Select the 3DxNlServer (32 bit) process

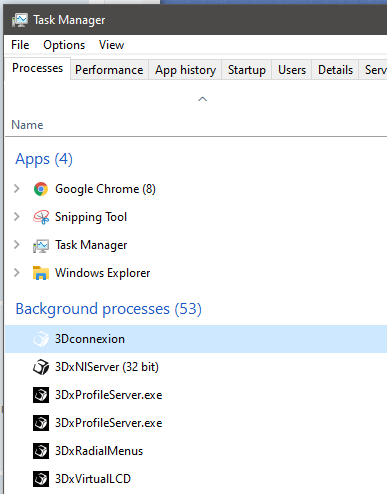107,367
